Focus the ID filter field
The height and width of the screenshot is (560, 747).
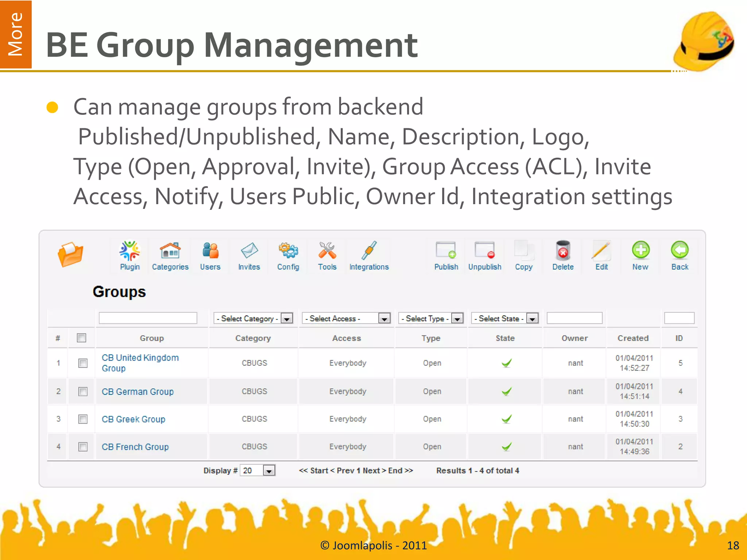679,318
